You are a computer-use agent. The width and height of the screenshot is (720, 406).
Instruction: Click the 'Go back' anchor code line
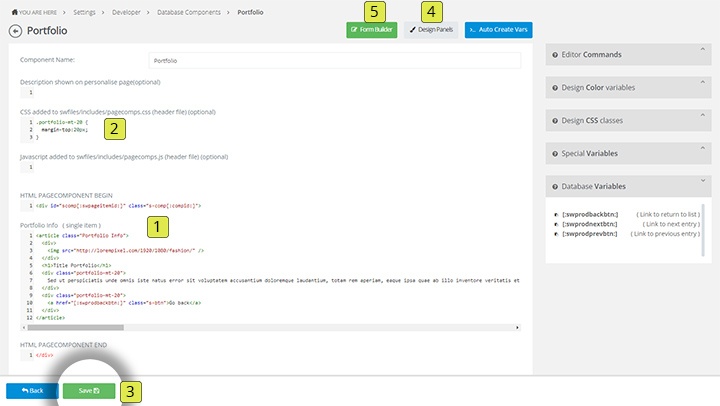[x=124, y=303]
